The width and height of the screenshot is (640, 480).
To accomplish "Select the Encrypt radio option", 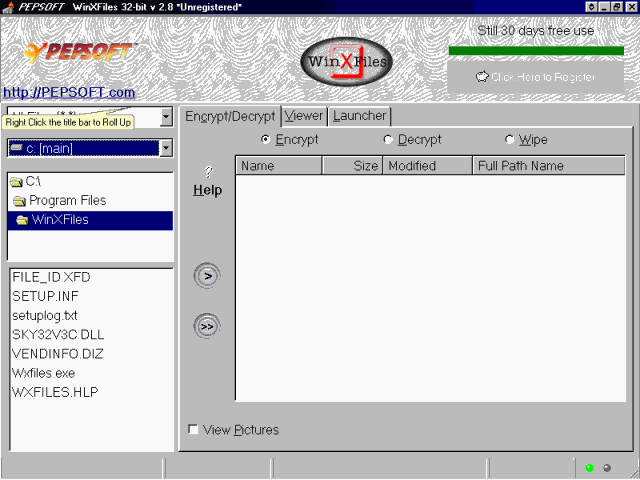I will pyautogui.click(x=266, y=140).
